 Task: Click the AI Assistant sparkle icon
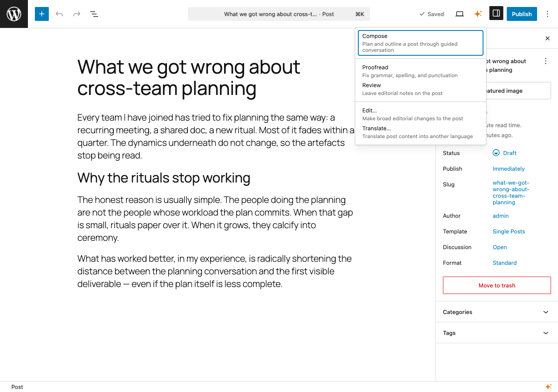(x=478, y=14)
